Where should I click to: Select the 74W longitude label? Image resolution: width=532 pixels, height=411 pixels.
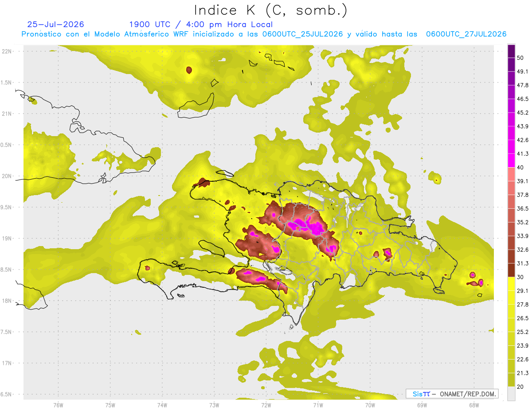point(162,405)
